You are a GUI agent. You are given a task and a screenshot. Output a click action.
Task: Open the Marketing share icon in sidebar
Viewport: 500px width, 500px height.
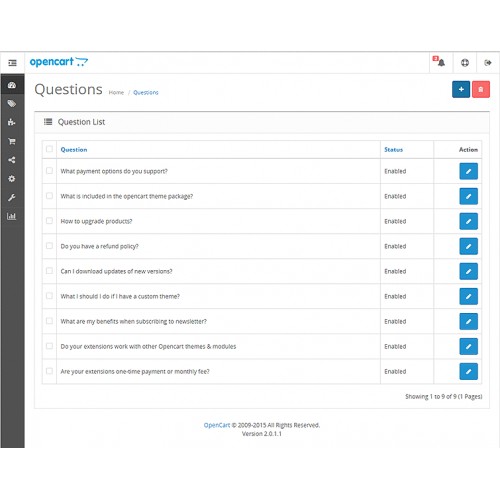click(12, 160)
